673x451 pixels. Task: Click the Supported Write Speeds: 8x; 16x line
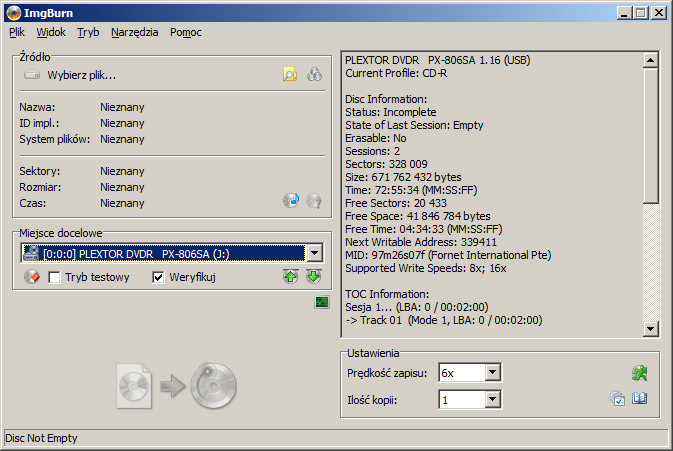click(426, 268)
